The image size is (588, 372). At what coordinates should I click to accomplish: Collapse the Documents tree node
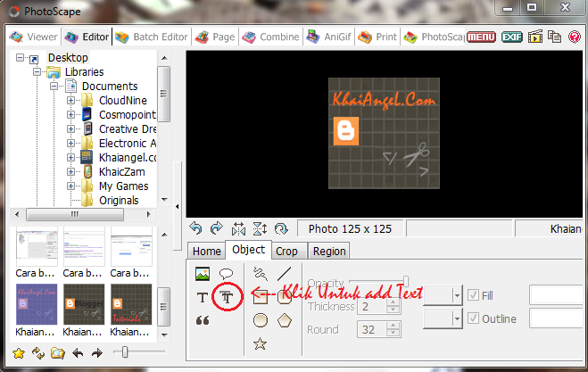pyautogui.click(x=54, y=86)
